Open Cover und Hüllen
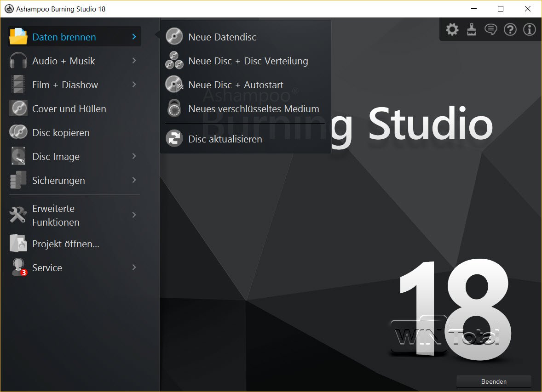The width and height of the screenshot is (542, 392). [75, 108]
